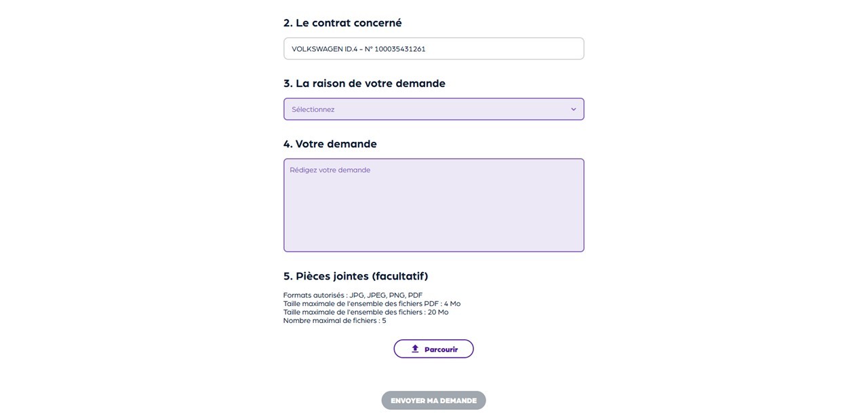Click the "Sélectionnez" placeholder text

tap(313, 109)
